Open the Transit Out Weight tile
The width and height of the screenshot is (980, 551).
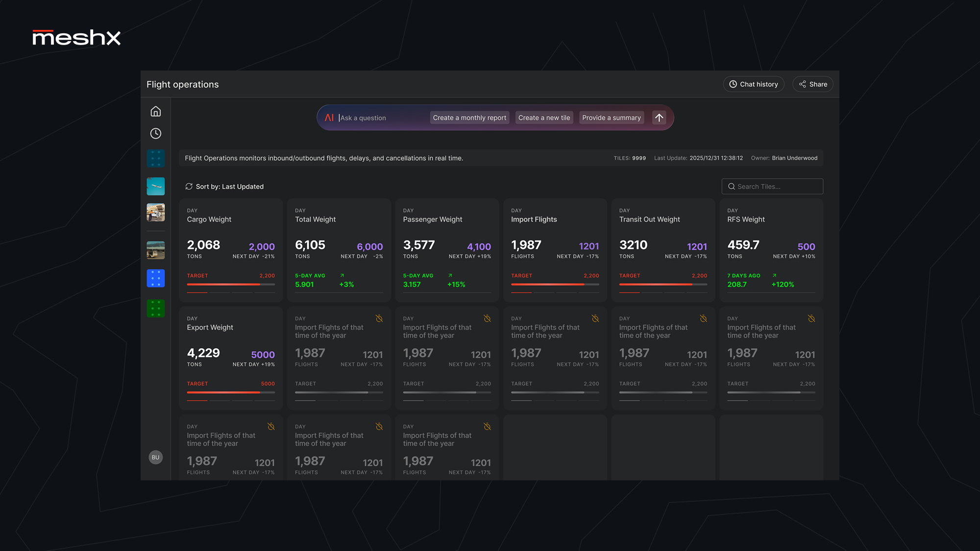[x=663, y=250]
